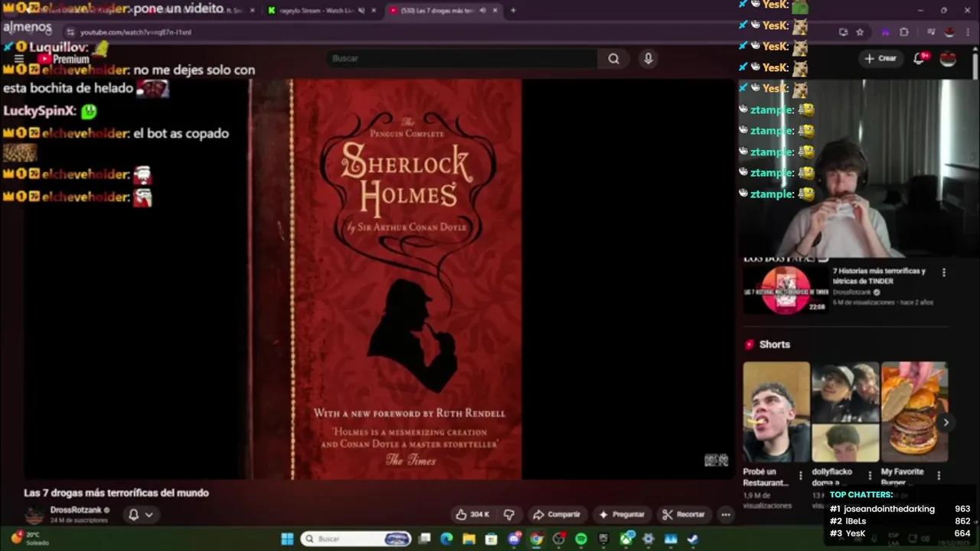Open the DrossRotzank channel name link
This screenshot has width=980, height=551.
click(x=76, y=510)
